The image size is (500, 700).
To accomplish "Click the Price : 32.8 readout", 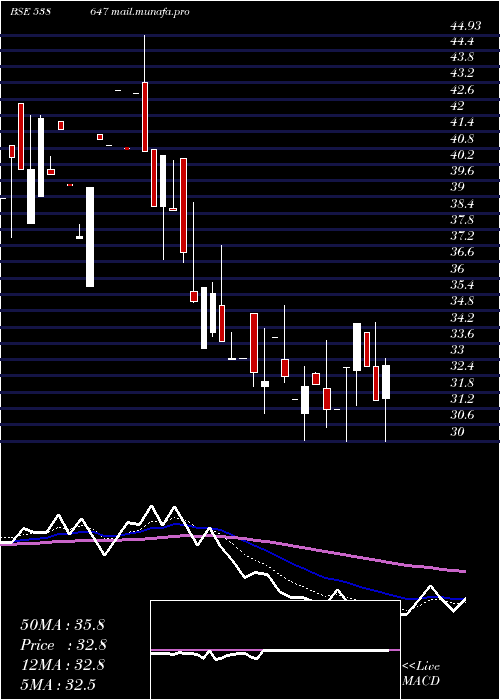I will pyautogui.click(x=63, y=645).
